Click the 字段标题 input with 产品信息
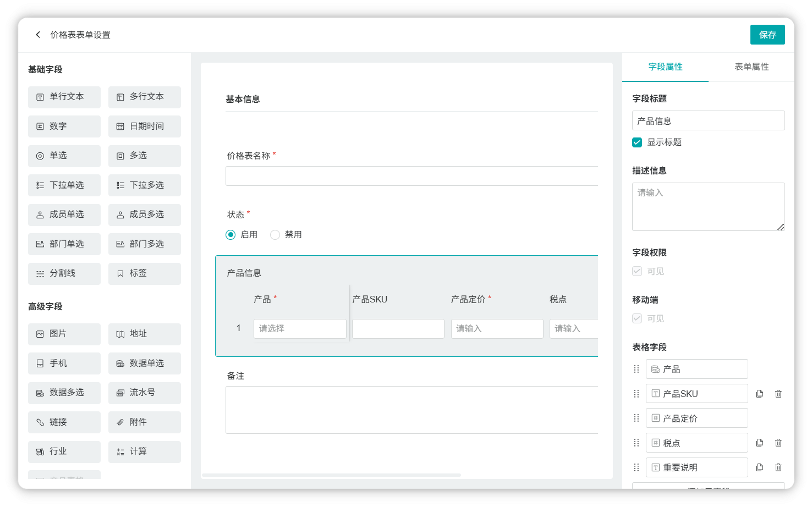812x507 pixels. [x=708, y=120]
